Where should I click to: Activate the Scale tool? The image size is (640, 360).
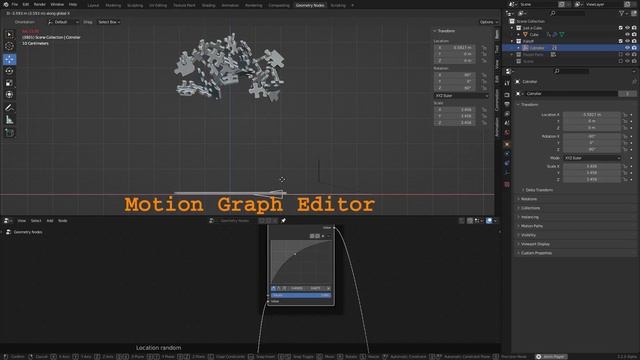[9, 83]
